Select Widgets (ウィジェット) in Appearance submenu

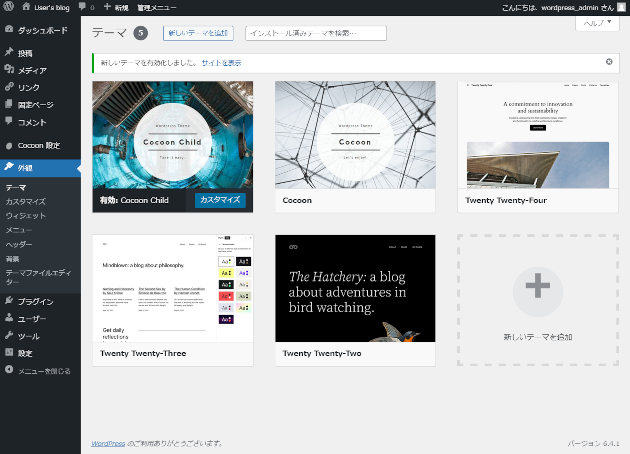click(x=26, y=215)
